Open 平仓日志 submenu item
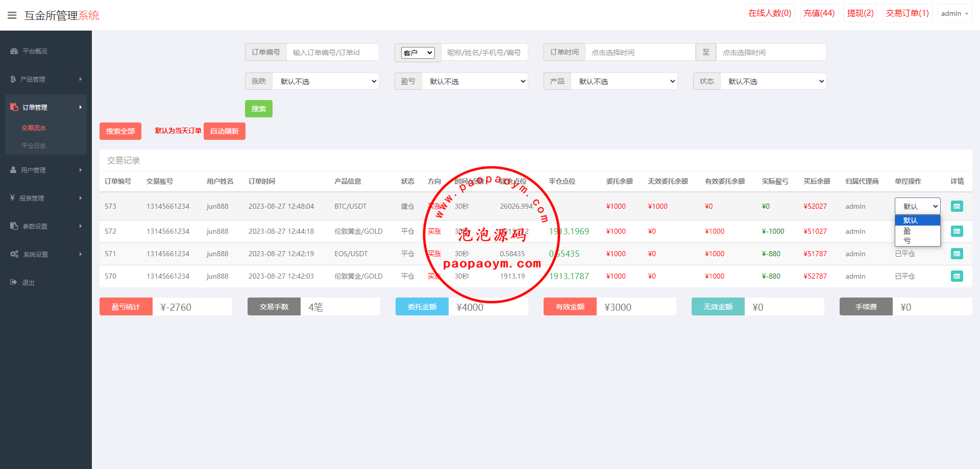The width and height of the screenshot is (980, 469). [x=34, y=145]
